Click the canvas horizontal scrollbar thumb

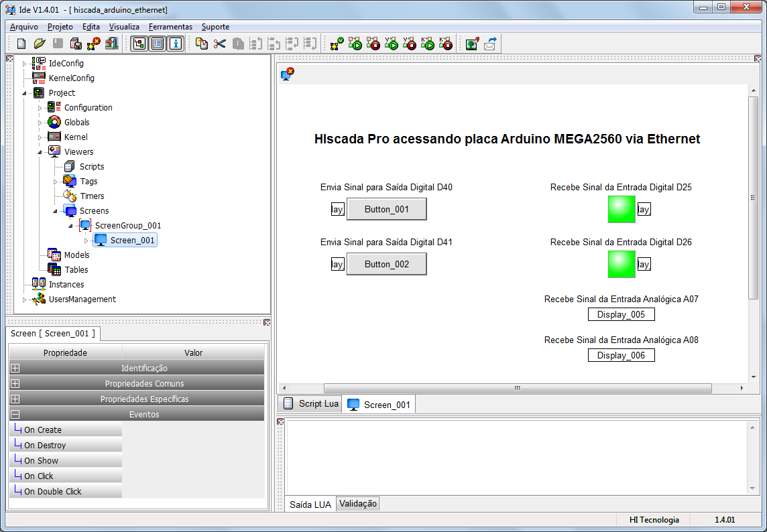point(518,388)
